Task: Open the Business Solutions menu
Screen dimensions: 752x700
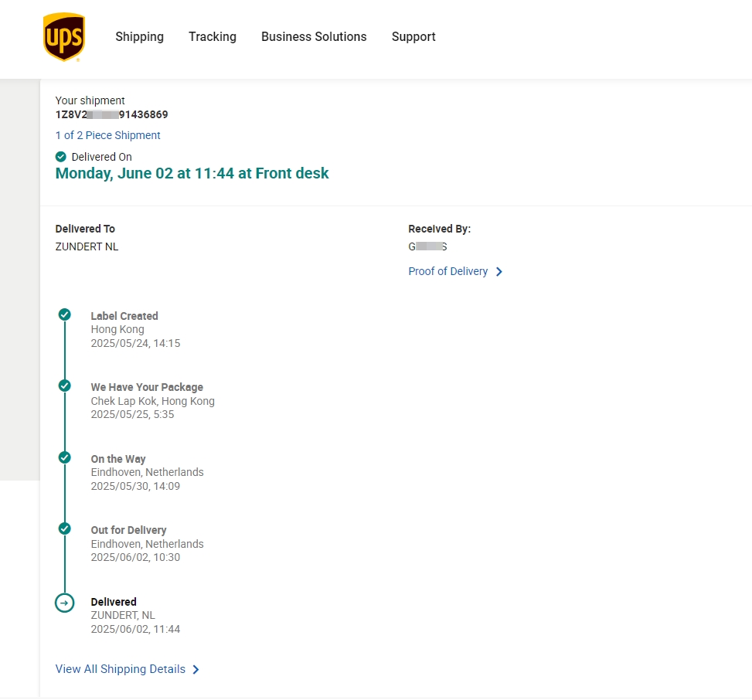Action: pyautogui.click(x=314, y=37)
